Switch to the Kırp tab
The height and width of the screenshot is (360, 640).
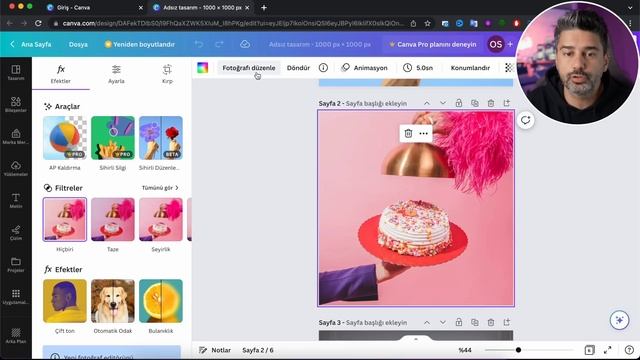tap(167, 74)
